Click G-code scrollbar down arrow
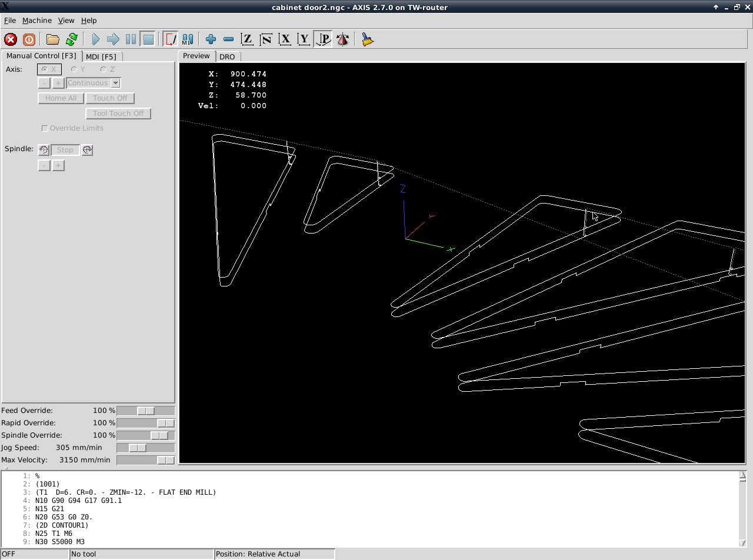This screenshot has height=560, width=753. 743,543
